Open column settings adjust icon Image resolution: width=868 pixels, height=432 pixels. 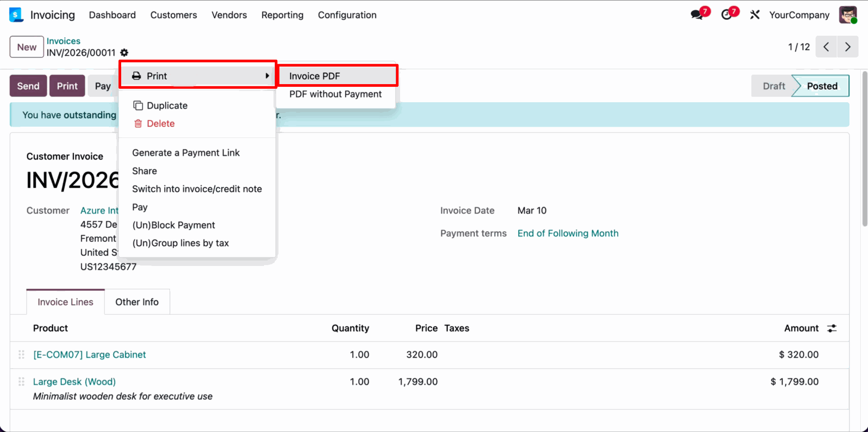[x=832, y=328]
